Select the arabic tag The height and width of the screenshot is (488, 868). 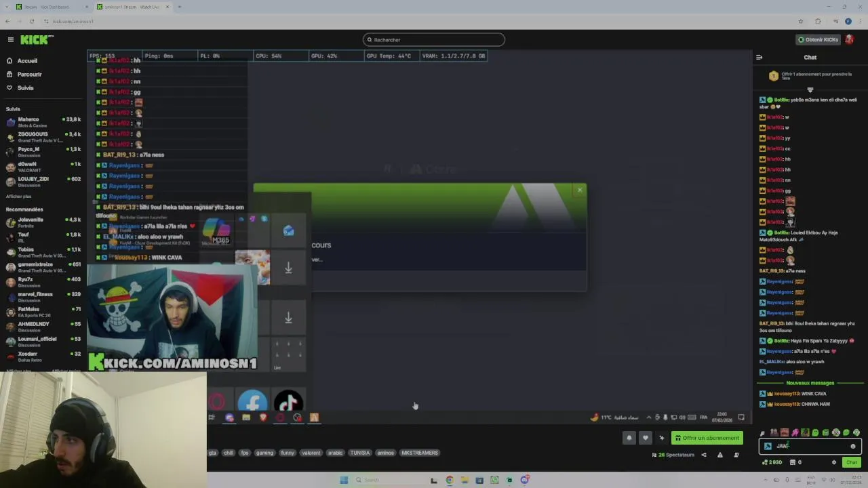click(x=335, y=453)
